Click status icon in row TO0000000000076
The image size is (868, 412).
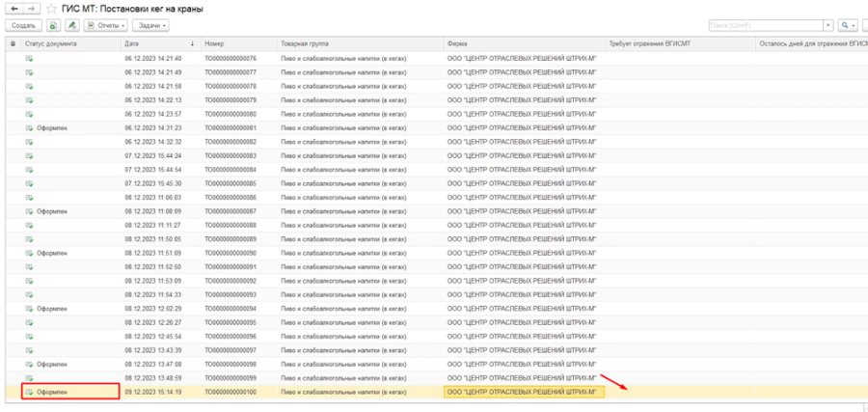pos(29,58)
